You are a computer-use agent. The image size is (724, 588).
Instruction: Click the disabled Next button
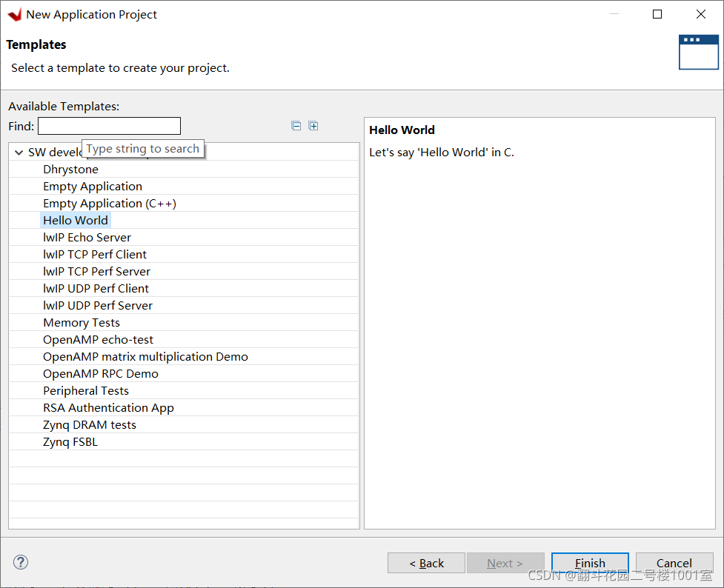(505, 563)
